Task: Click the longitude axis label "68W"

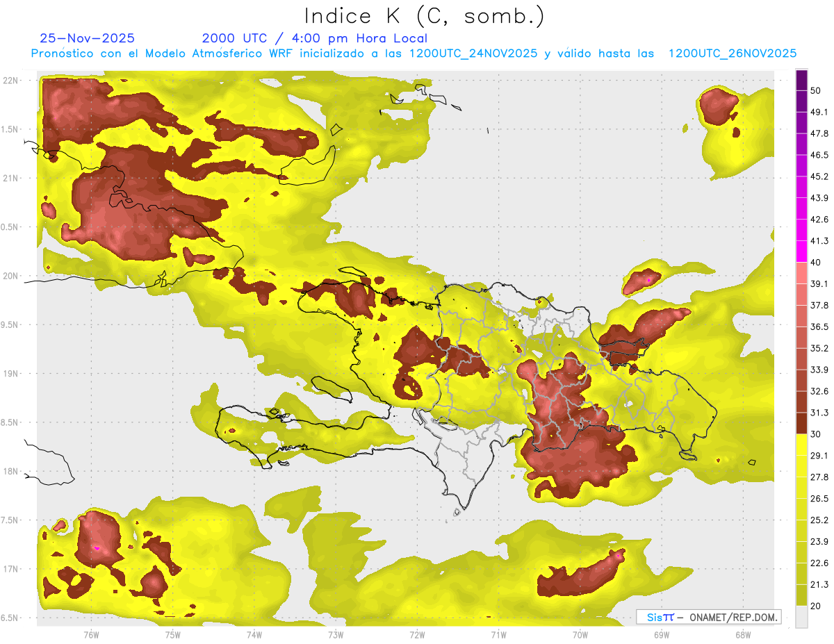Action: pos(742,635)
